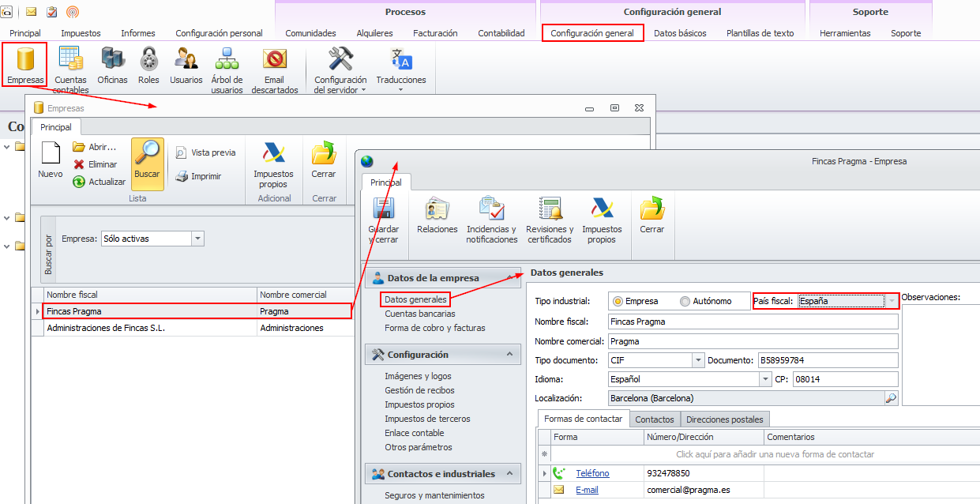Screen dimensions: 980x504
Task: Click Cerrar in Fincas Pragma window
Action: coord(652,215)
